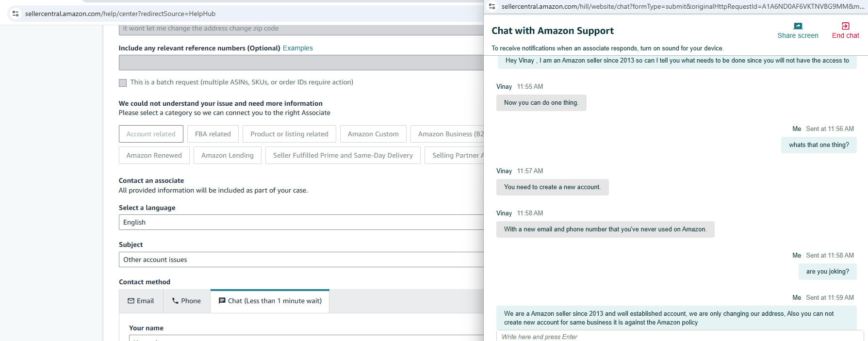Click the sent message 'whats that one thing?'
This screenshot has height=341, width=868.
[819, 145]
